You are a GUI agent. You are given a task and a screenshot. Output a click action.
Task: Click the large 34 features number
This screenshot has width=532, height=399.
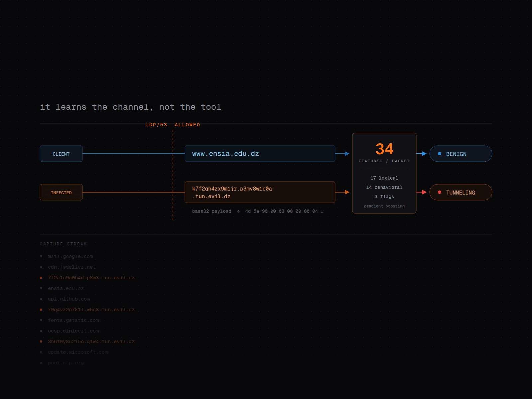pos(384,149)
